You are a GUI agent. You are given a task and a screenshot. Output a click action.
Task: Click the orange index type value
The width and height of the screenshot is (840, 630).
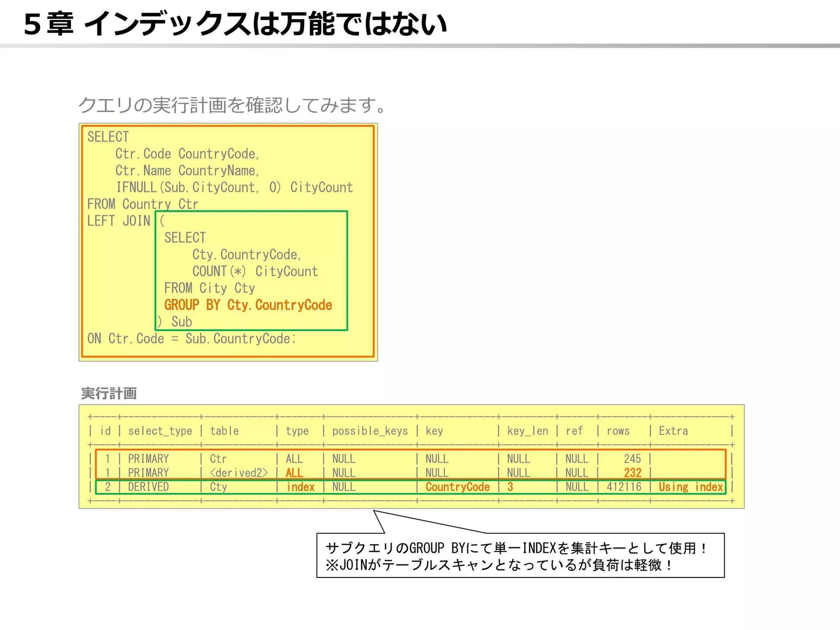click(300, 487)
